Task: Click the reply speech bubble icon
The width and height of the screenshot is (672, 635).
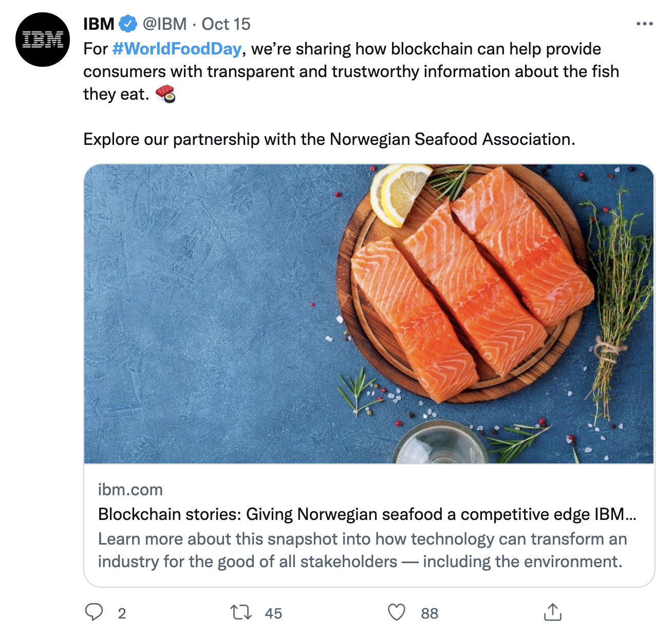Action: click(94, 612)
